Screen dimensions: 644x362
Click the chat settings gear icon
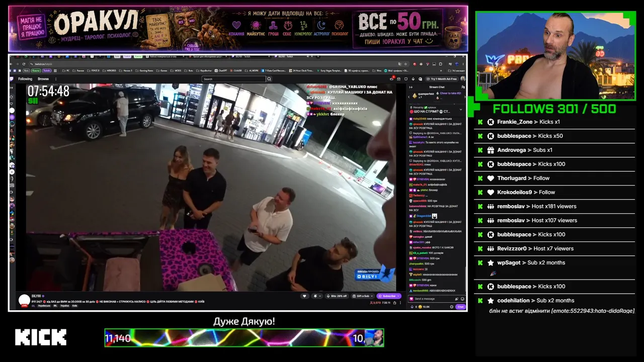pos(452,307)
